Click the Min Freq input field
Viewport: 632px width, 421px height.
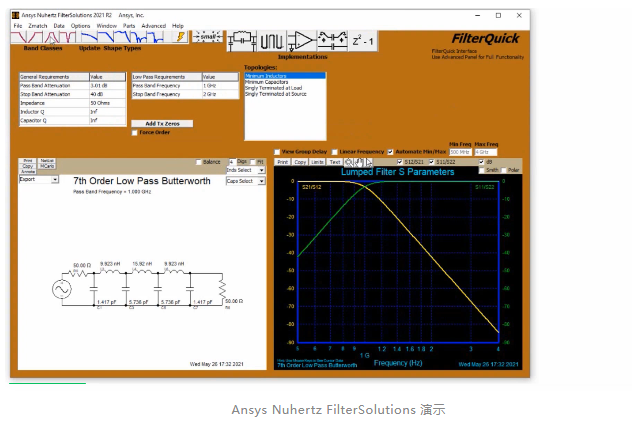pyautogui.click(x=460, y=152)
